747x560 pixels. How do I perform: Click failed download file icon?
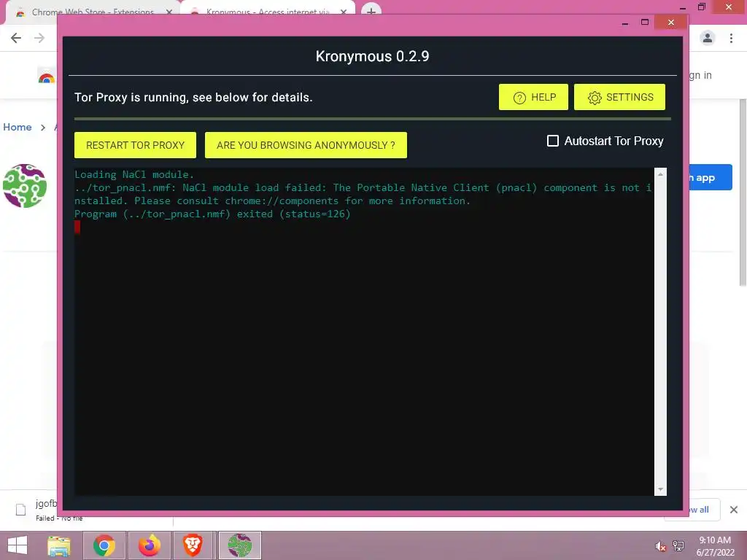coord(21,510)
